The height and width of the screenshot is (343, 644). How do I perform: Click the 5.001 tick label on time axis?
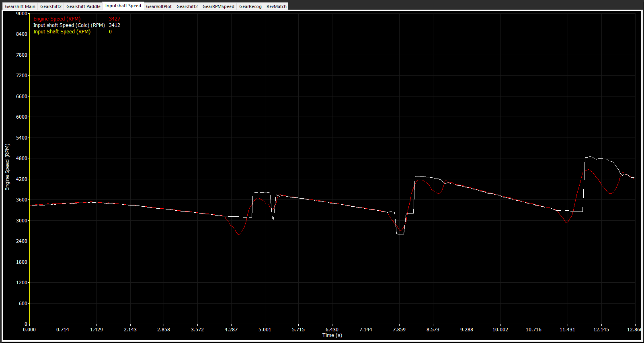click(x=265, y=330)
